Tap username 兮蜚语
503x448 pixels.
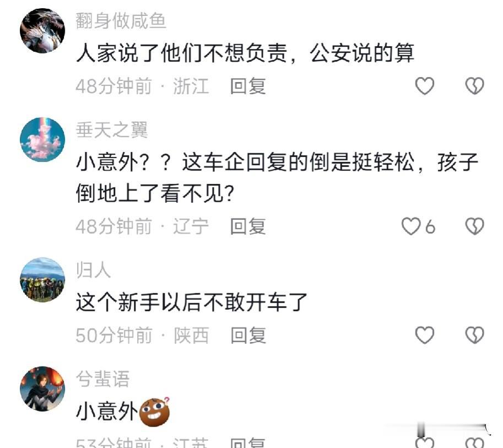tap(102, 379)
